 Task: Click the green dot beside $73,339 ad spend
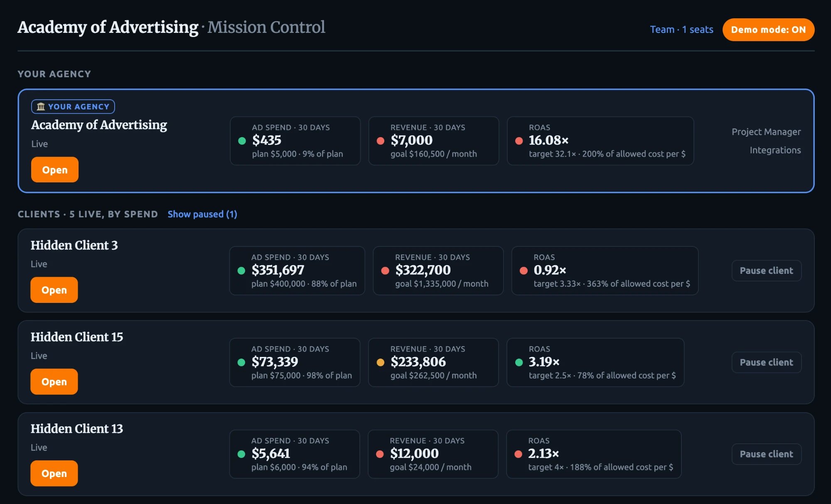(x=241, y=362)
